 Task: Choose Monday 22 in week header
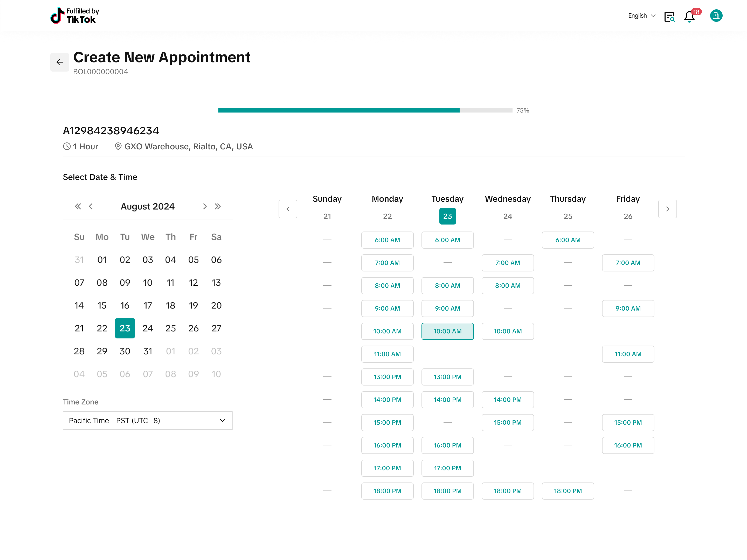pyautogui.click(x=387, y=216)
